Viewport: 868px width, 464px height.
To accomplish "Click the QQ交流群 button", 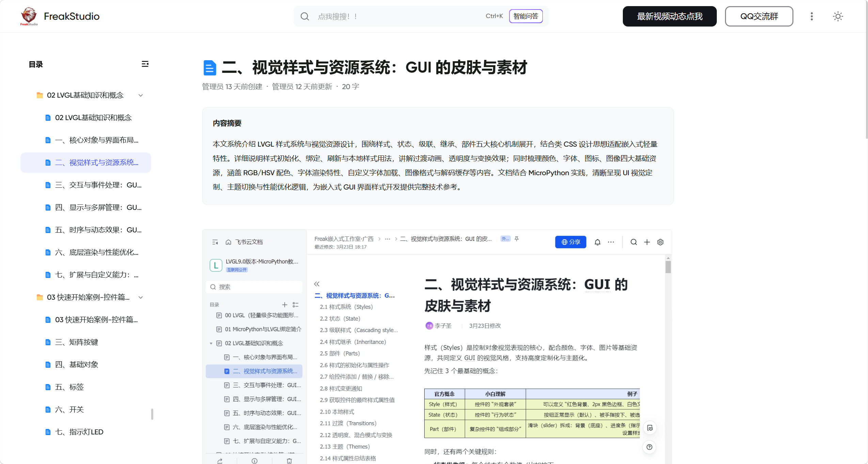I will point(759,16).
